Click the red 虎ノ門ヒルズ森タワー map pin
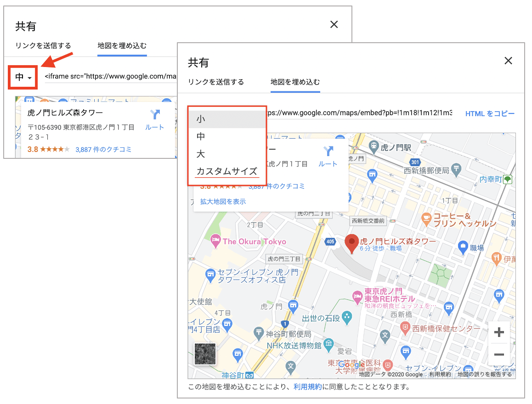 (352, 243)
